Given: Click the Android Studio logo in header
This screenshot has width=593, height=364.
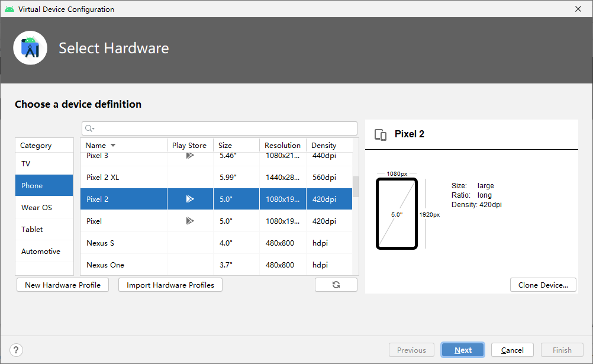Looking at the screenshot, I should coord(30,48).
